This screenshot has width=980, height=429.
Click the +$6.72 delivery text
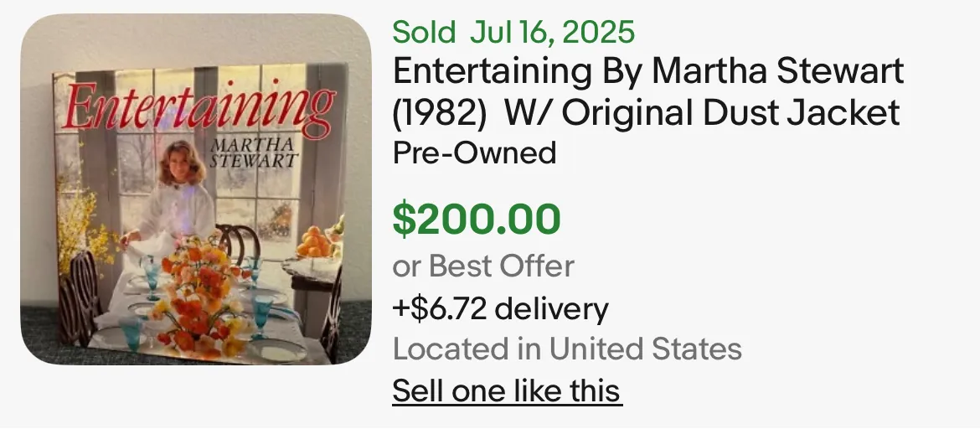[x=500, y=308]
